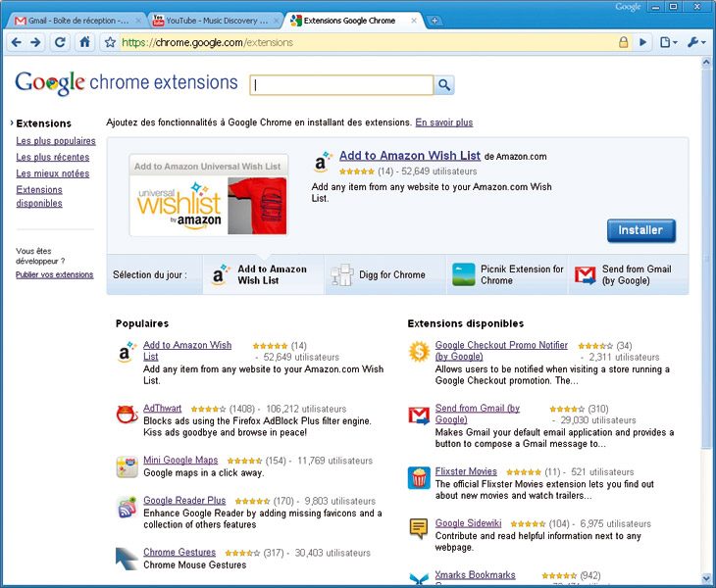The height and width of the screenshot is (588, 716).
Task: Open the Xmarks Bookmarks link
Action: (475, 575)
